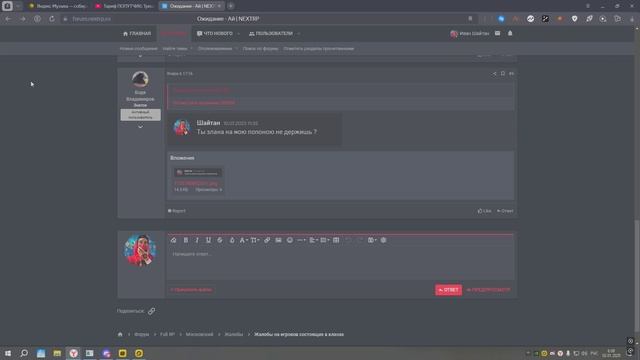This screenshot has width=640, height=360.
Task: Open the text alignment dropdown
Action: click(313, 240)
